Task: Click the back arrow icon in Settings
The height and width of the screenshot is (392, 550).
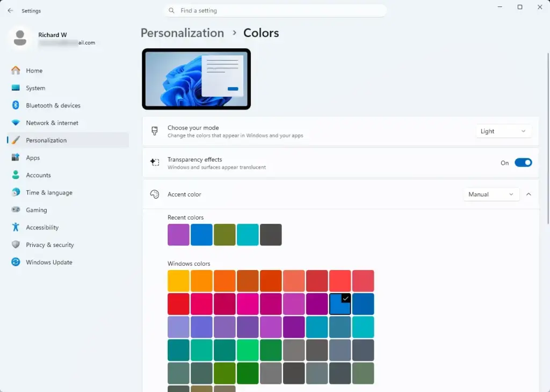Action: pyautogui.click(x=10, y=11)
